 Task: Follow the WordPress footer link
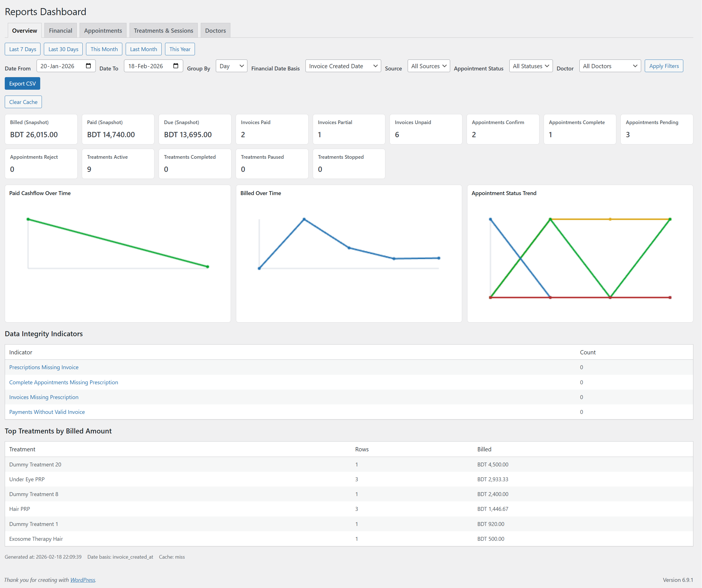pyautogui.click(x=83, y=580)
